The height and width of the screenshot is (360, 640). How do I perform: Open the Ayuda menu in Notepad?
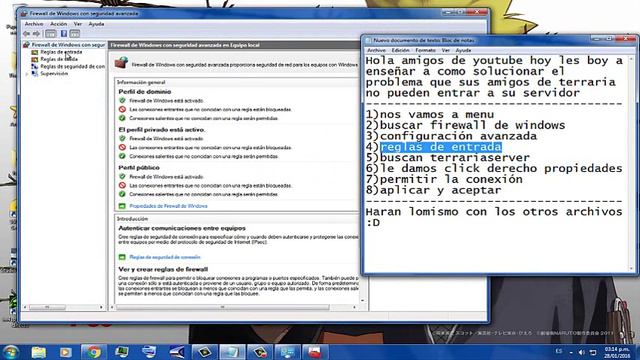pyautogui.click(x=463, y=50)
